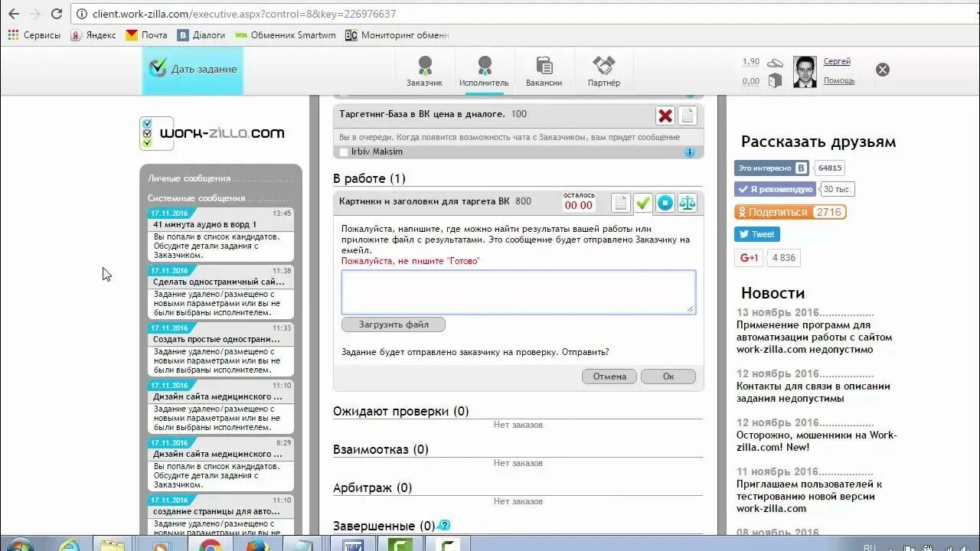Viewport: 980px width, 551px height.
Task: Click inside the result message text field
Action: [x=518, y=292]
